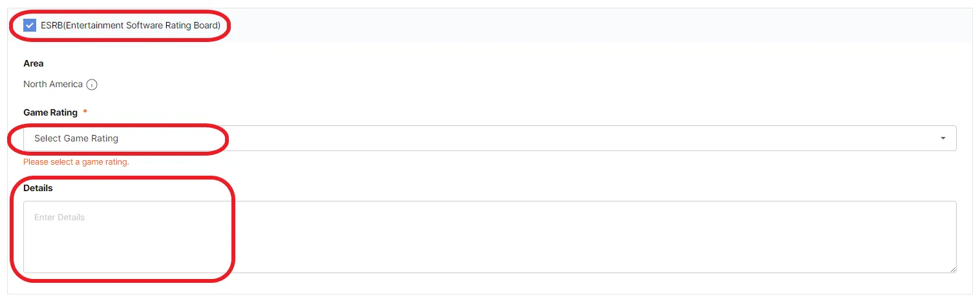Click the "Enter Details" placeholder text

click(x=59, y=218)
